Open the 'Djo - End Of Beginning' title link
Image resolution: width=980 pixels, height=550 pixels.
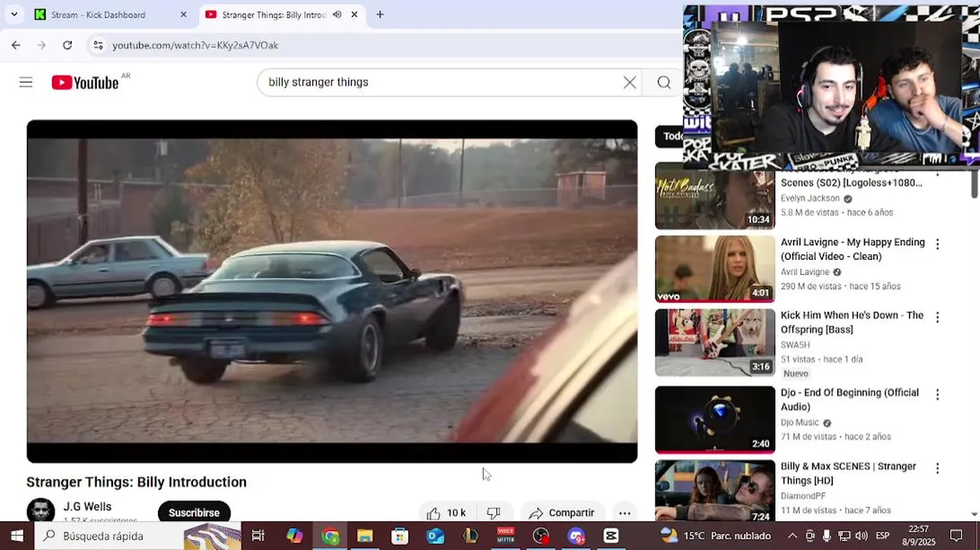click(849, 400)
